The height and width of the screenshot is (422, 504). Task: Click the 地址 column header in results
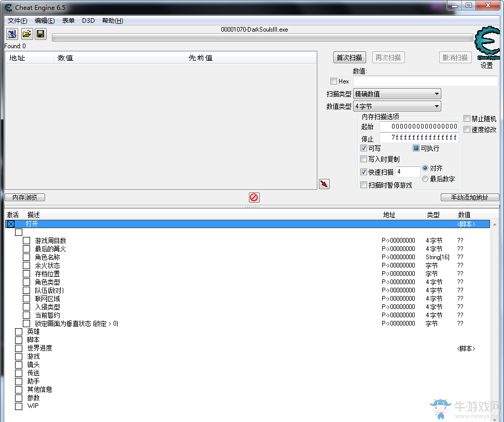click(29, 58)
